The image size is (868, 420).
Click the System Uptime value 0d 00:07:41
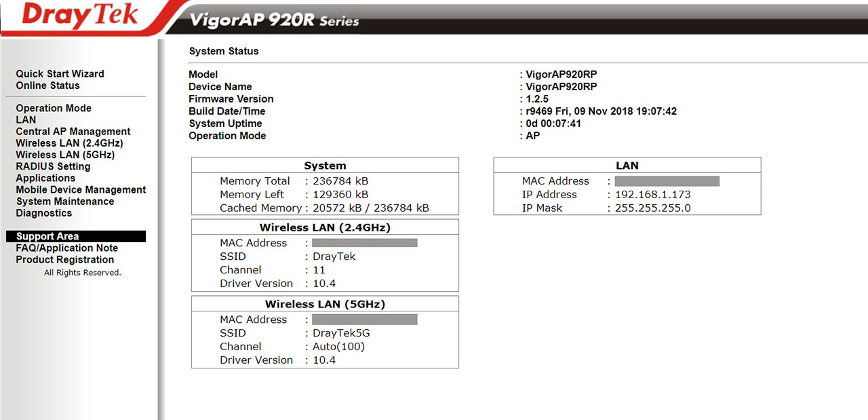coord(553,123)
